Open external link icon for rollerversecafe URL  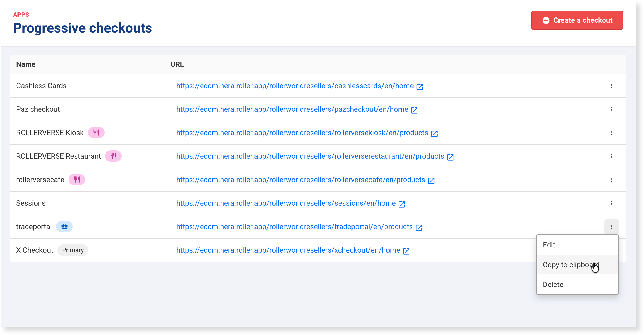pyautogui.click(x=431, y=181)
